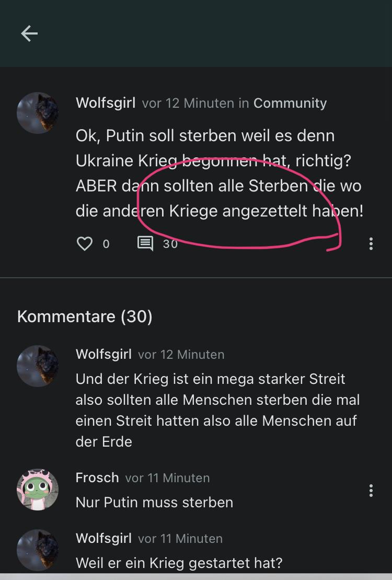Tap Frosch's frog avatar picture
The image size is (392, 580).
tap(38, 490)
